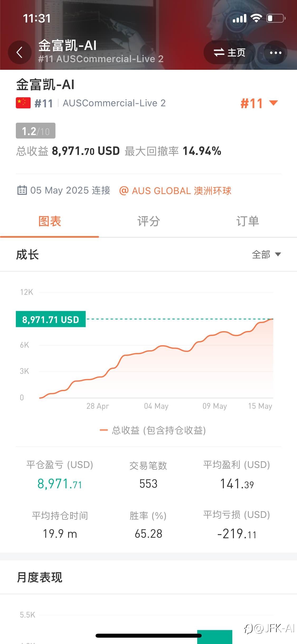Tap the 8,971.71 USD chart value label

pyautogui.click(x=51, y=319)
